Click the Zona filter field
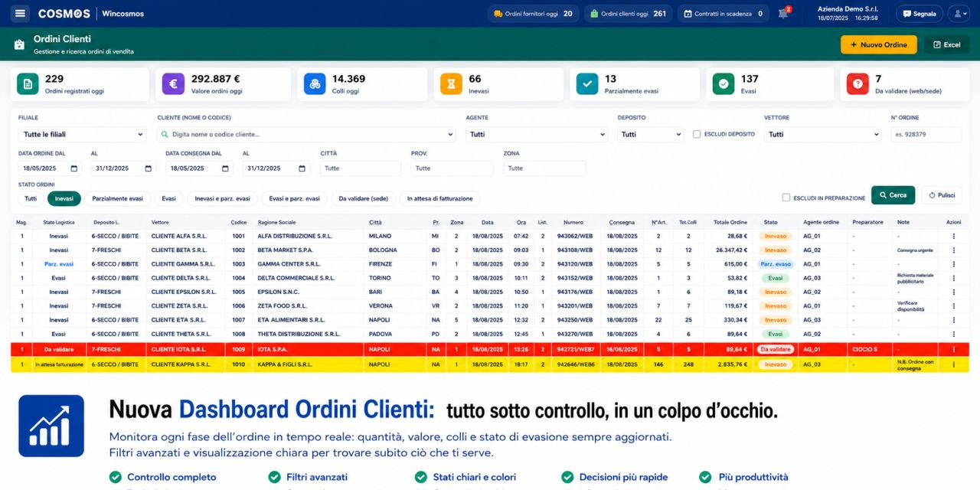980x490 pixels. (x=544, y=168)
